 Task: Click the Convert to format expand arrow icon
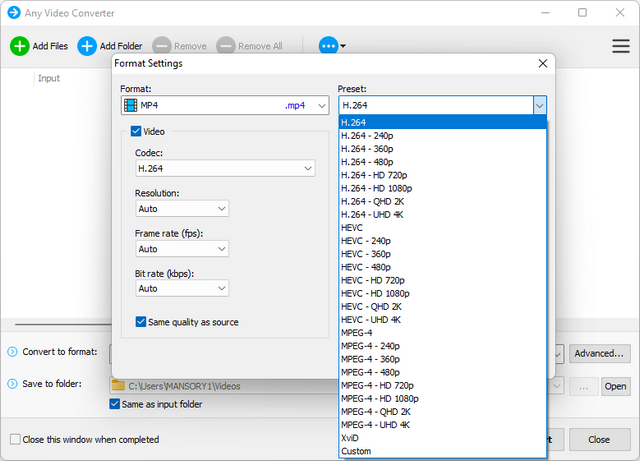coord(12,352)
